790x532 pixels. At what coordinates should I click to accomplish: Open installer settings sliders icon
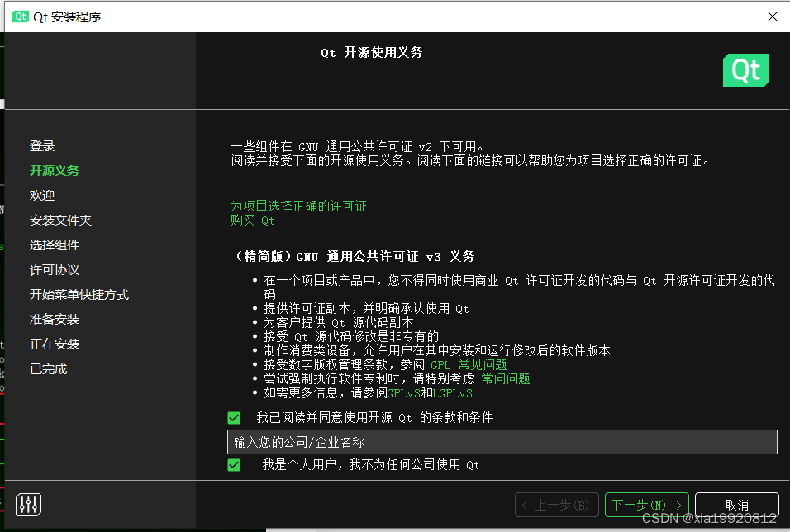(x=28, y=504)
